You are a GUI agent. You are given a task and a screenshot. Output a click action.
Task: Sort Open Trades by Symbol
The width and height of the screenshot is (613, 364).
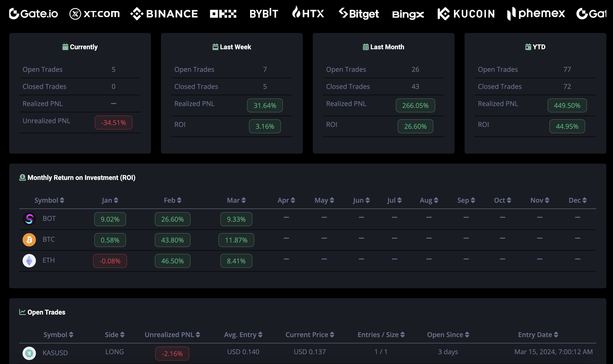pyautogui.click(x=58, y=335)
